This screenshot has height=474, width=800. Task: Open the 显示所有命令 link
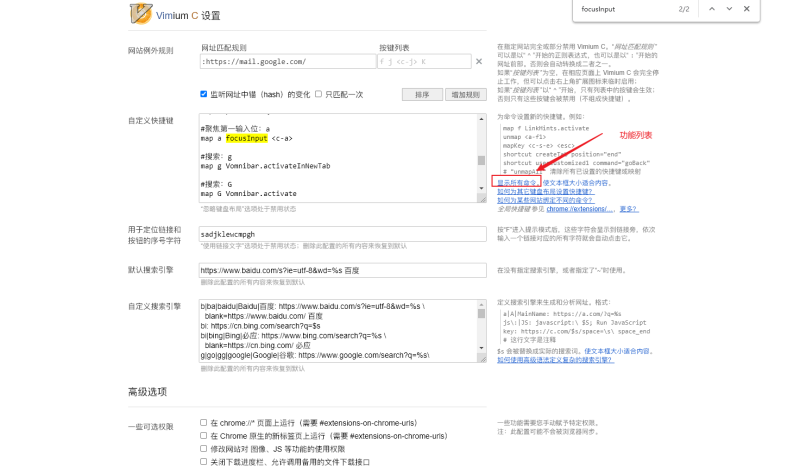click(x=518, y=183)
